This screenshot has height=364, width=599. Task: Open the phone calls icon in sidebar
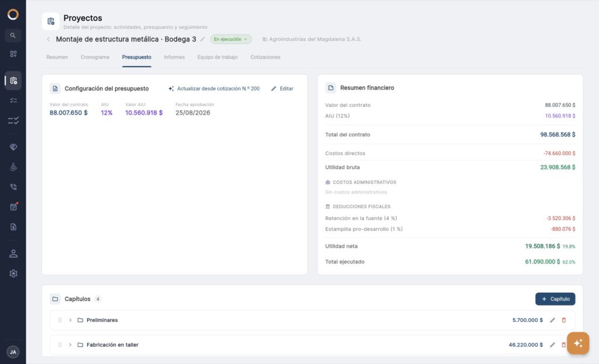click(x=13, y=186)
